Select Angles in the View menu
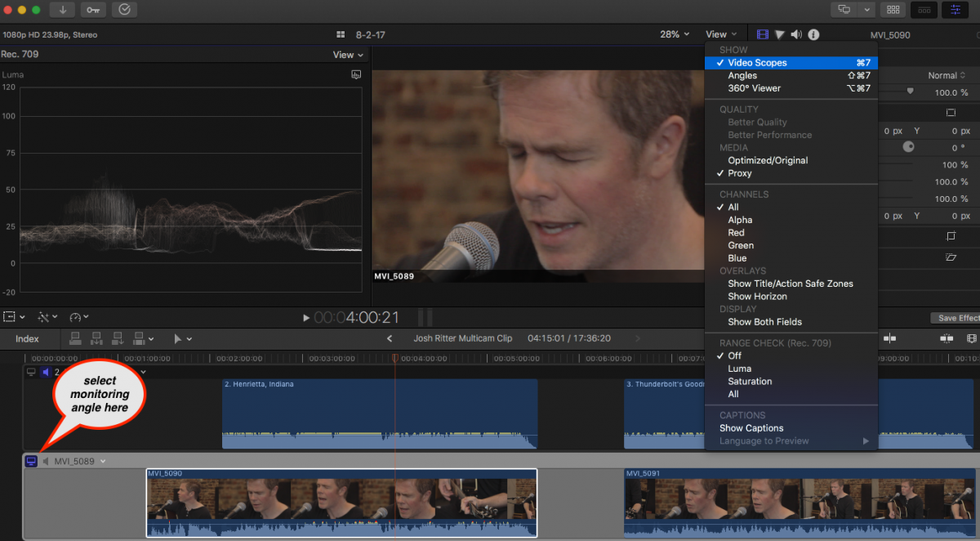 point(742,75)
